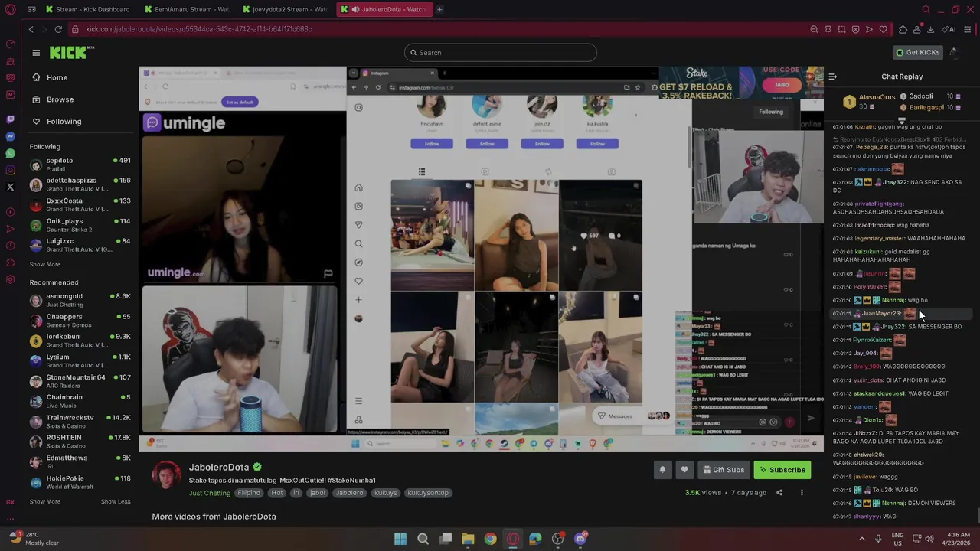Click the JaboleroDota streamer avatar
Screen dimensions: 980x551
[166, 475]
